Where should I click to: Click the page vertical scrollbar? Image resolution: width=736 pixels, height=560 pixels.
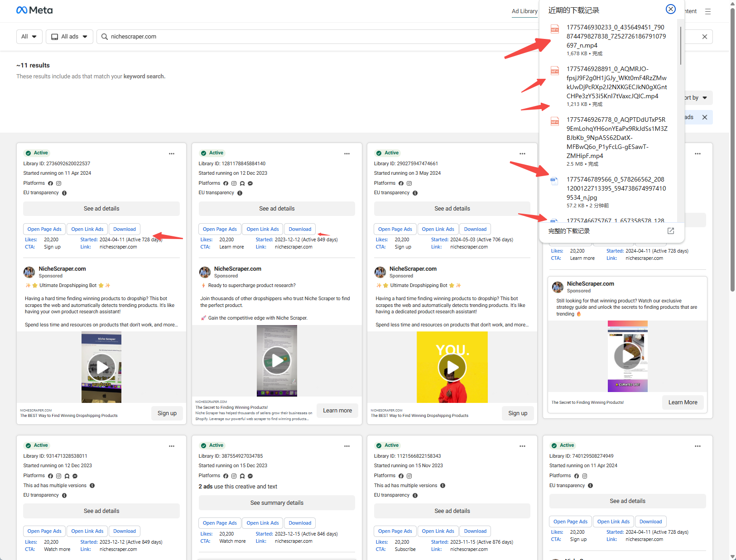point(732,149)
